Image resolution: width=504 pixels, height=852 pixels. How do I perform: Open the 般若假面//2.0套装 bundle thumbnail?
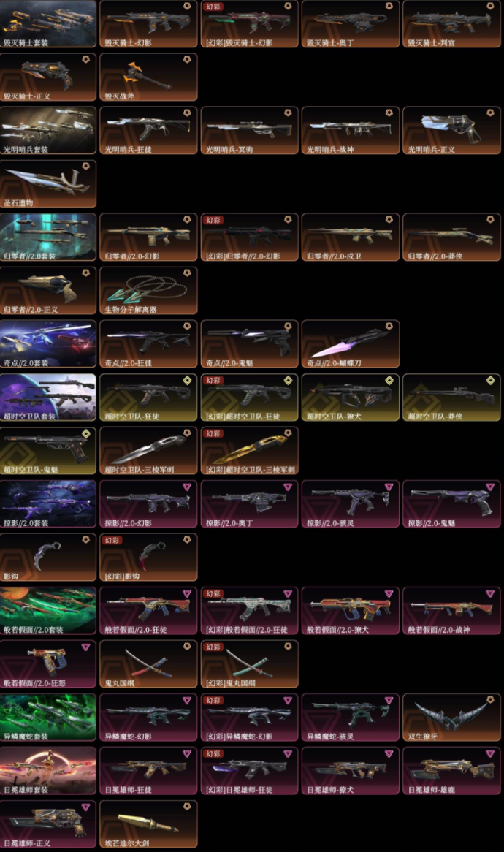[47, 611]
